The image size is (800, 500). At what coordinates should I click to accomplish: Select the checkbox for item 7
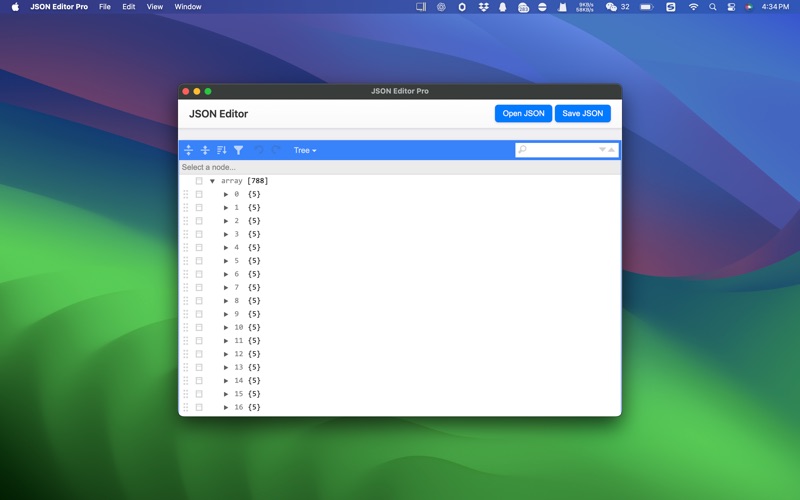199,287
